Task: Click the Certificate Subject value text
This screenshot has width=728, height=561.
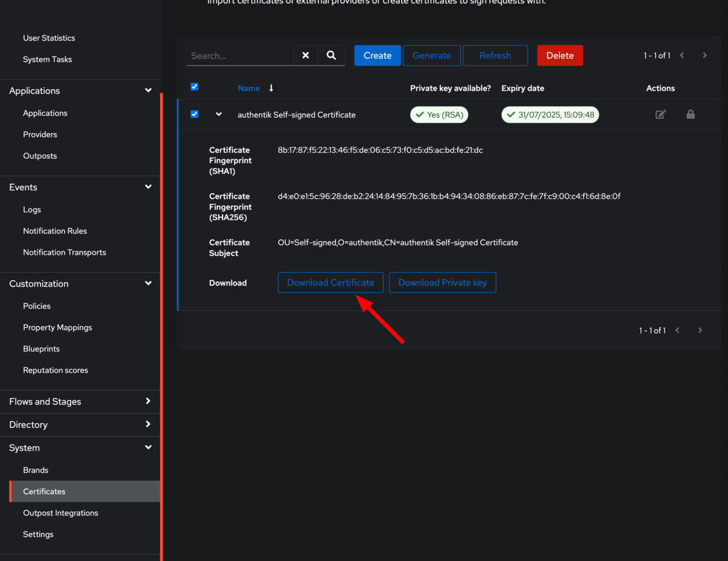Action: point(398,242)
